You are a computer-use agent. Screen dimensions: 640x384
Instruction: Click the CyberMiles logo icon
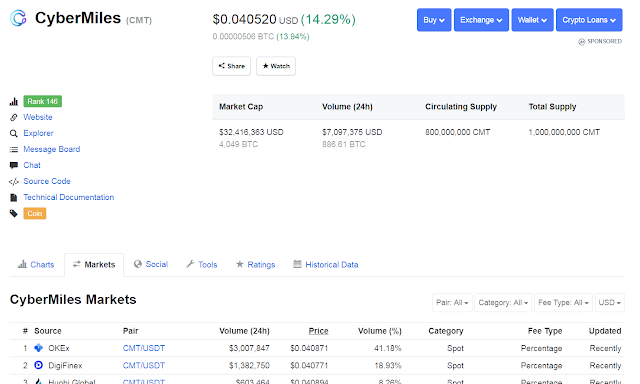pos(18,18)
